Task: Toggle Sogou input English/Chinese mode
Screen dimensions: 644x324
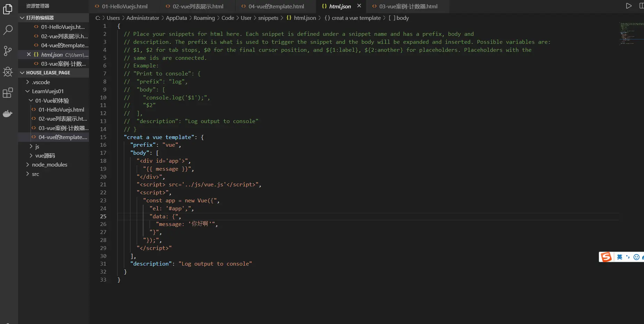Action: pos(619,257)
